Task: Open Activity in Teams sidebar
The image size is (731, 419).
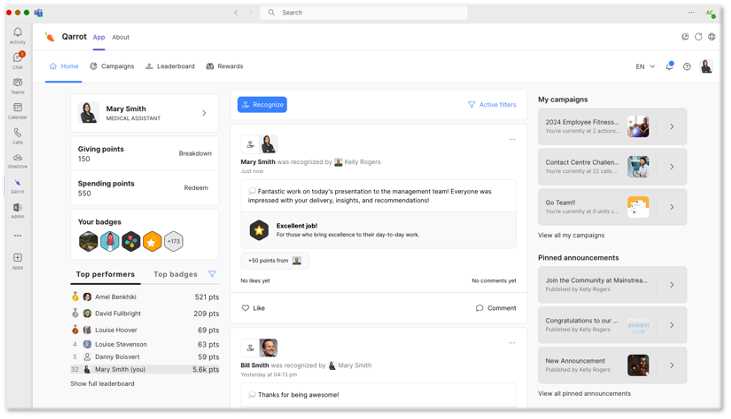Action: pos(18,35)
